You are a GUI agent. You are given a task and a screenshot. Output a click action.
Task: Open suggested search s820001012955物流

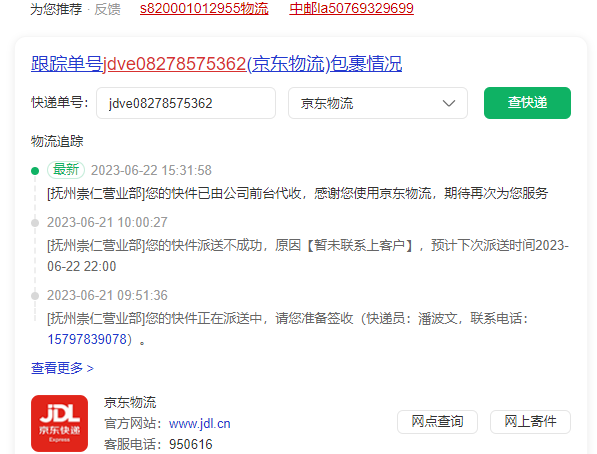204,8
